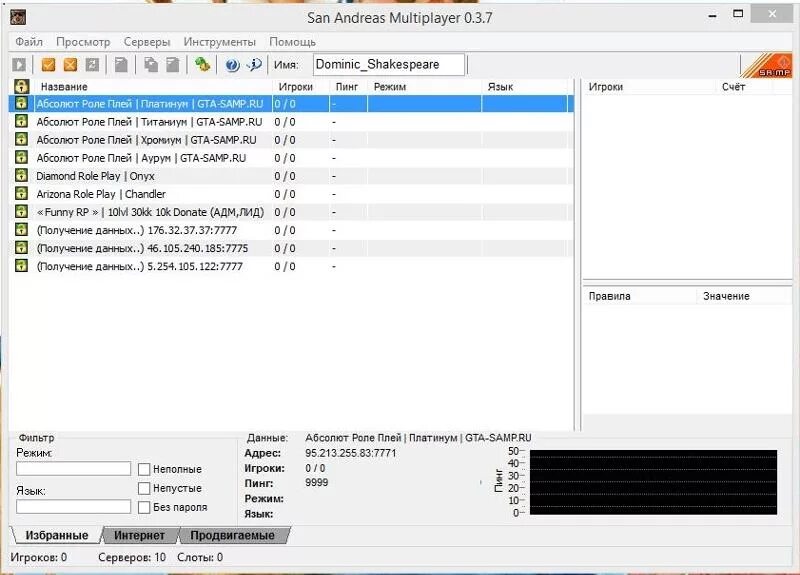The width and height of the screenshot is (800, 575).
Task: Click the app icon in title bar
Action: coord(18,18)
